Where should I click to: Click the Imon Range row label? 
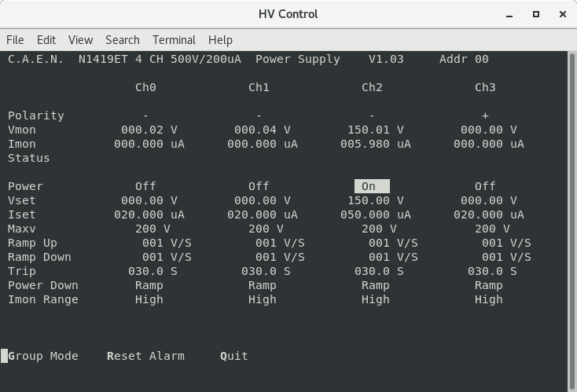point(43,299)
